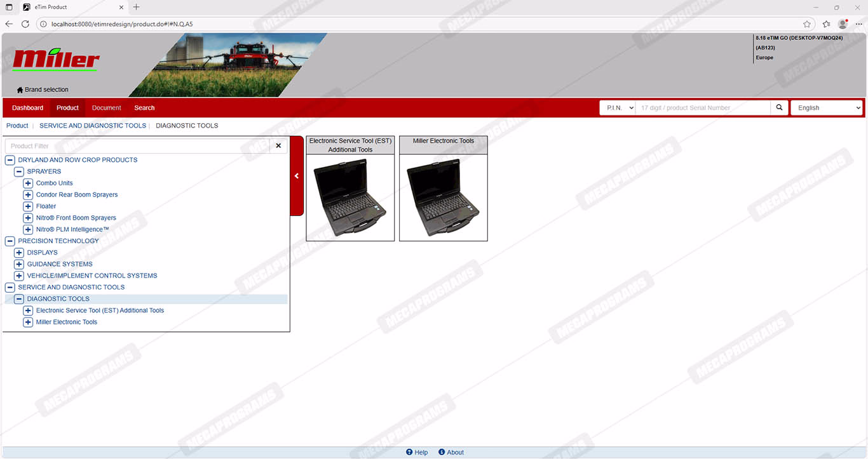Add page to favorites star icon
Viewport: 868px width, 459px height.
point(807,24)
